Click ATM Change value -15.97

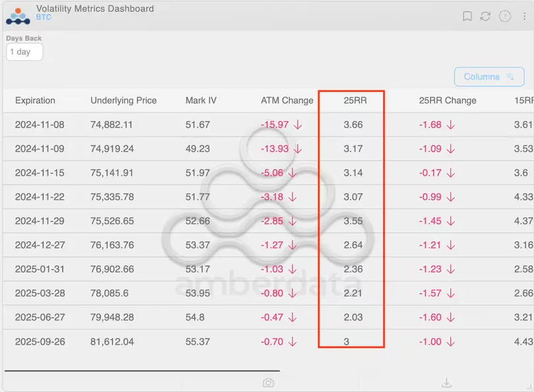pos(275,124)
